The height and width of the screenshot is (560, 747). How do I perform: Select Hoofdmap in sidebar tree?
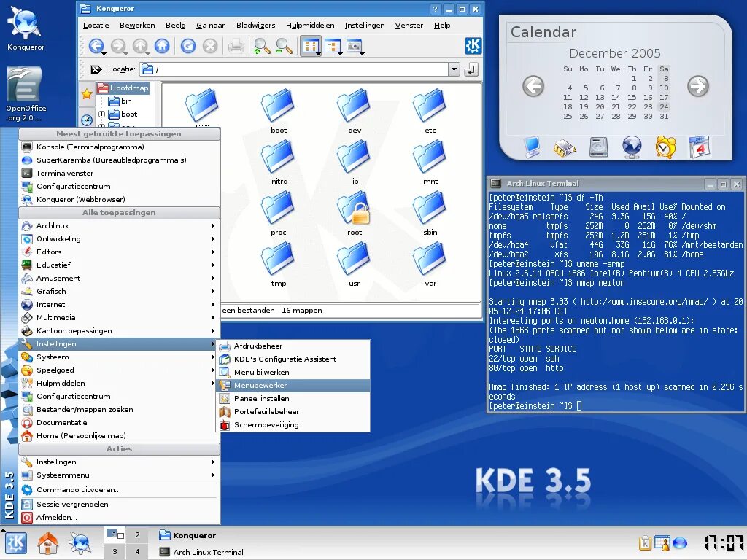point(123,87)
